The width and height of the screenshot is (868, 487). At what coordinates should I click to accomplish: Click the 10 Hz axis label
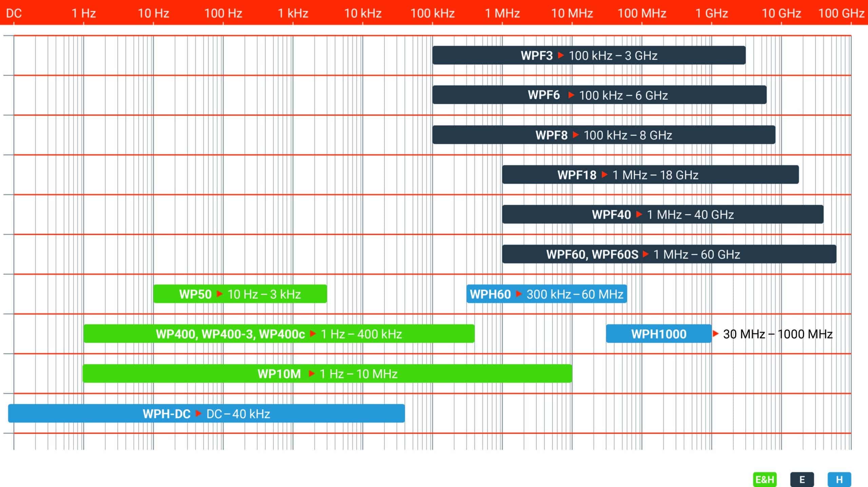(153, 13)
